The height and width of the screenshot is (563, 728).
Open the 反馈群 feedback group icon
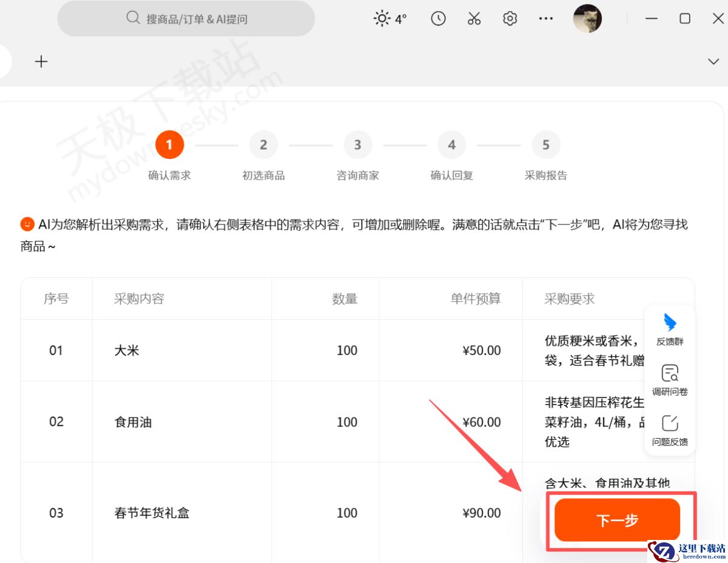click(669, 329)
